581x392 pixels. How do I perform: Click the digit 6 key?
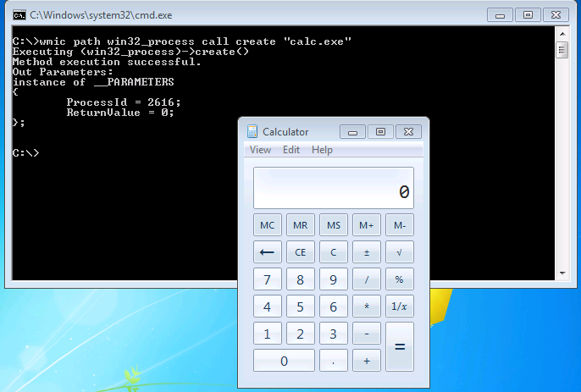tap(334, 306)
